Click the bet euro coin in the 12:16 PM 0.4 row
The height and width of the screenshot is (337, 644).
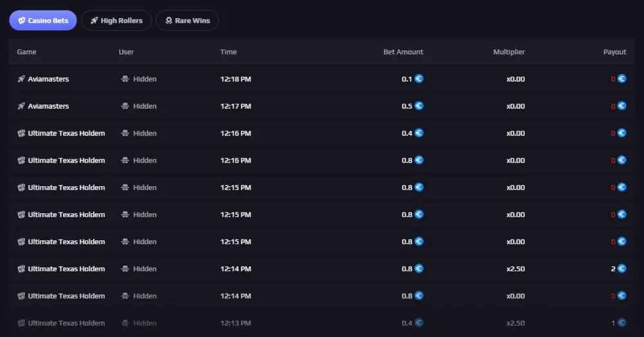(419, 133)
